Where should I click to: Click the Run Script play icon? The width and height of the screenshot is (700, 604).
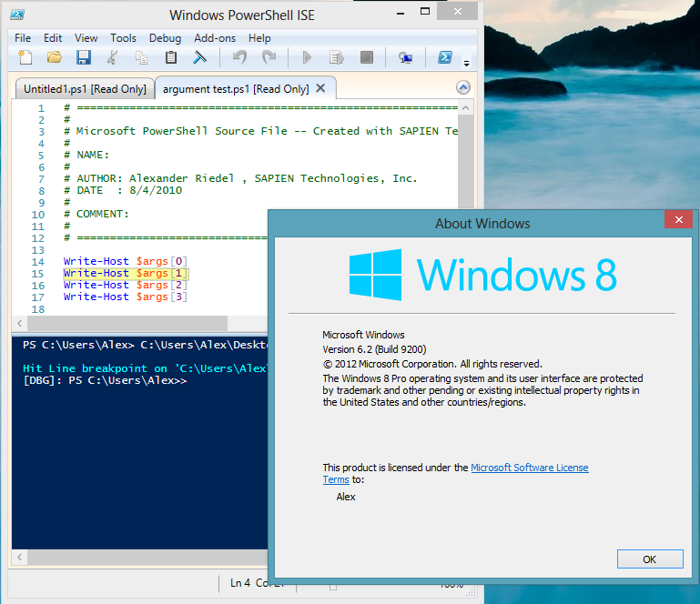(307, 57)
